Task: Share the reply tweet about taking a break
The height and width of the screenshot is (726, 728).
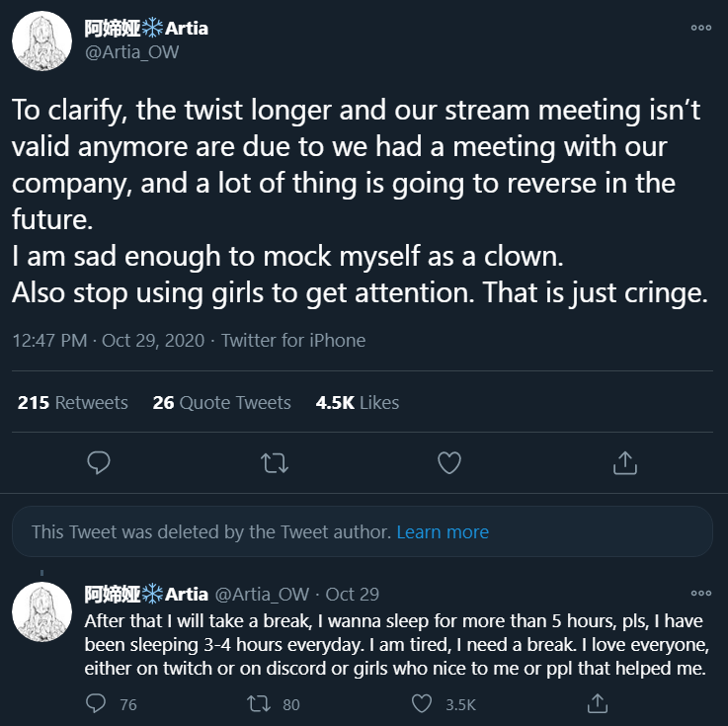Action: (x=597, y=703)
